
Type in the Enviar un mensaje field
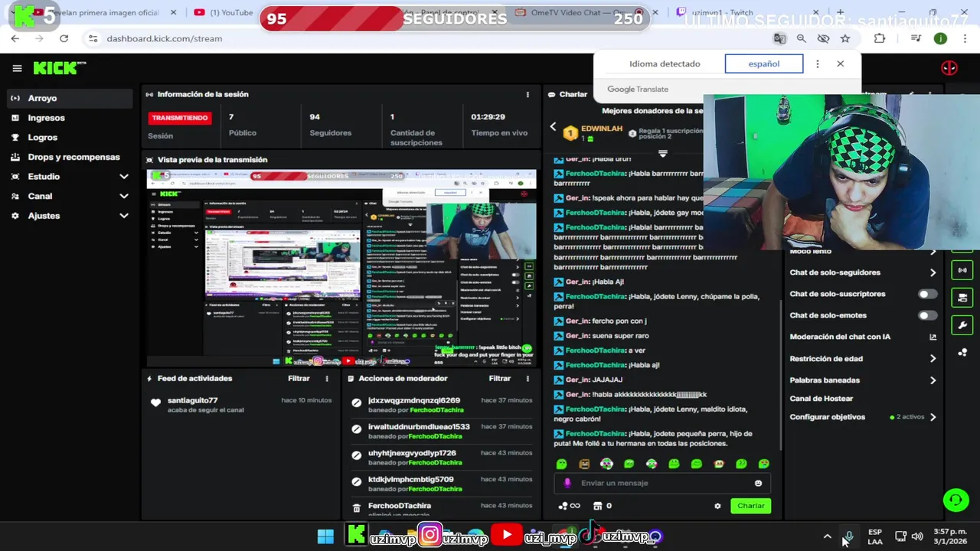pyautogui.click(x=662, y=483)
